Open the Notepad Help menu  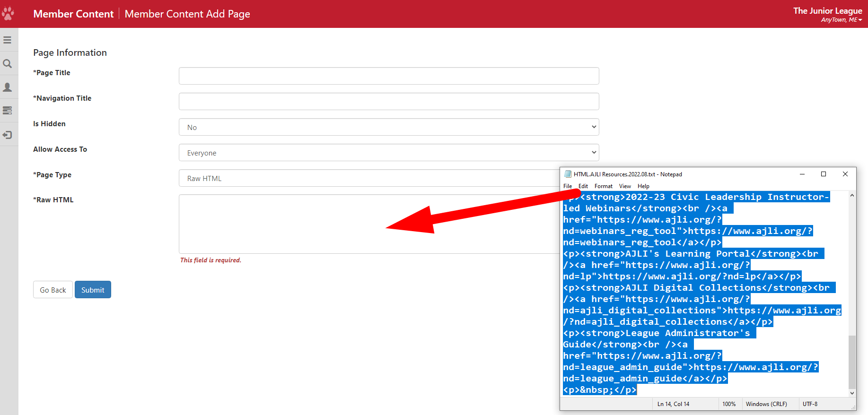643,186
